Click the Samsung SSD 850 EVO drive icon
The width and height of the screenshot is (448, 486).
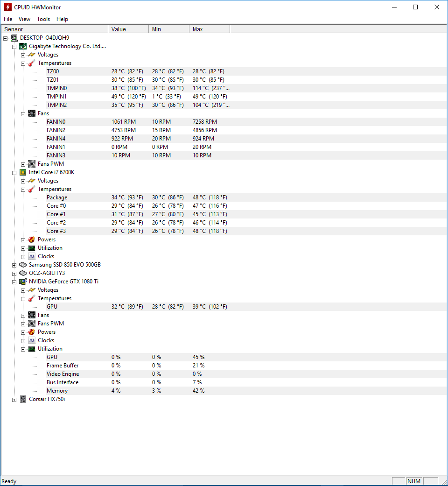23,265
